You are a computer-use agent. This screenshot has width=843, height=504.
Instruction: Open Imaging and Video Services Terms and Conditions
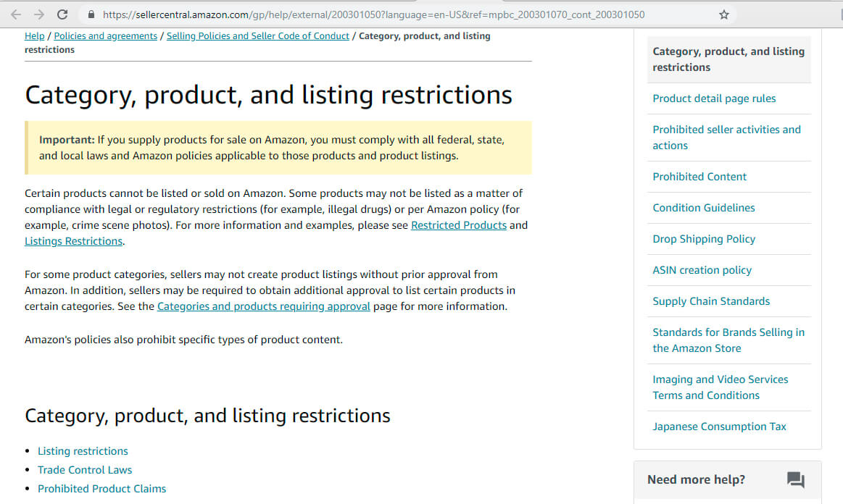721,387
